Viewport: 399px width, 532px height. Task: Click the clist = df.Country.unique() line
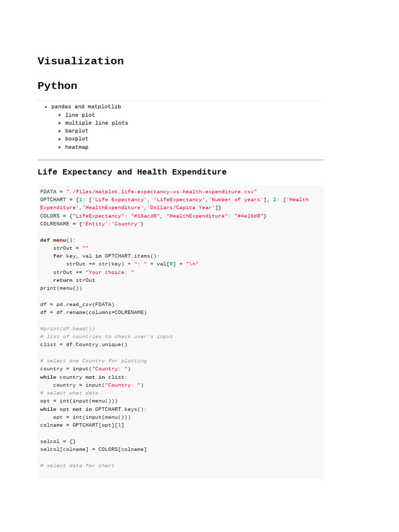(84, 344)
